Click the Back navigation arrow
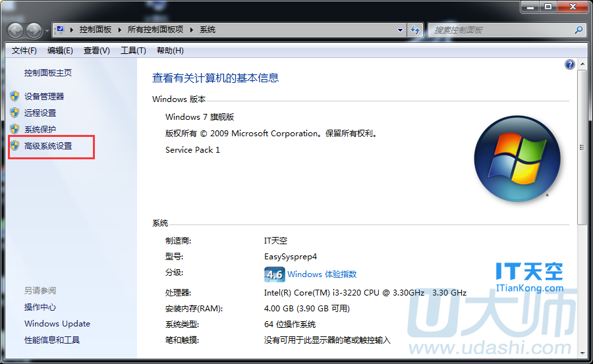This screenshot has height=364, width=593. [x=16, y=30]
